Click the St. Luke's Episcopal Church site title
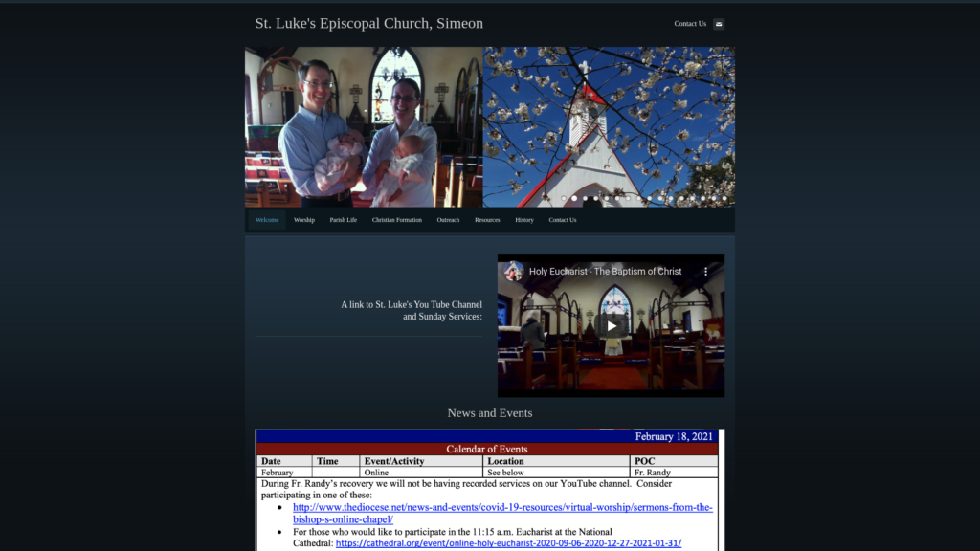This screenshot has height=551, width=980. [x=368, y=24]
